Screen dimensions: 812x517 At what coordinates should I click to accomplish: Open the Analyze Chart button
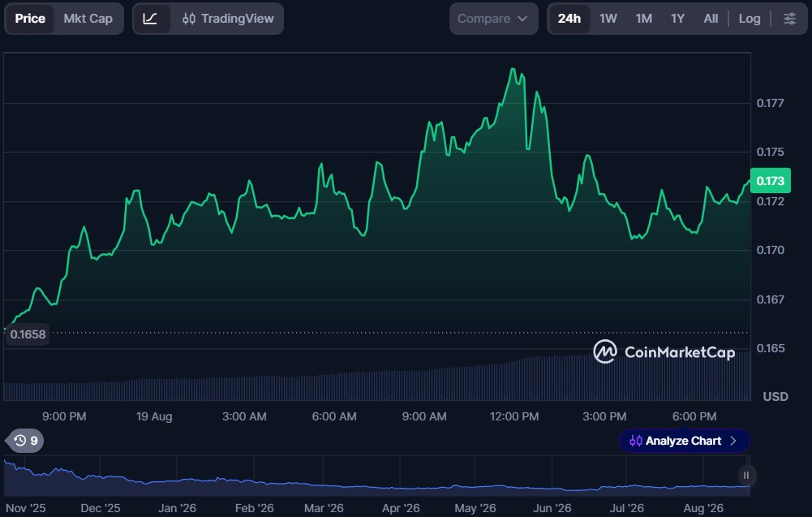click(684, 441)
